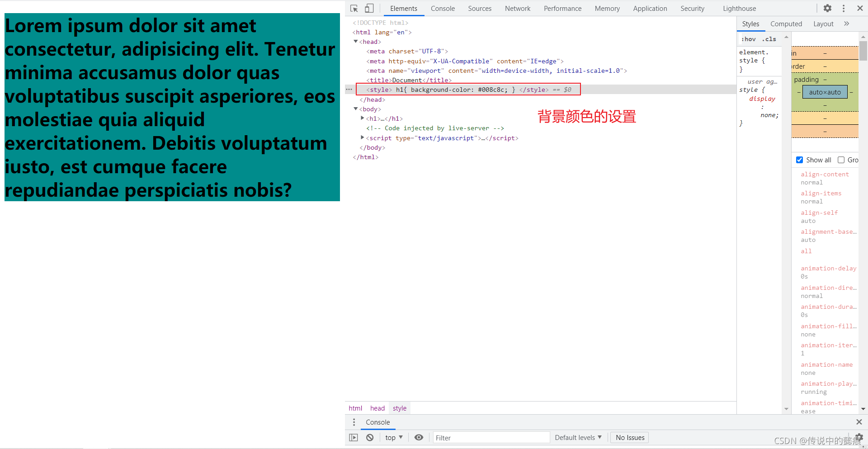868x449 pixels.
Task: Select the title Document line
Action: pos(409,80)
